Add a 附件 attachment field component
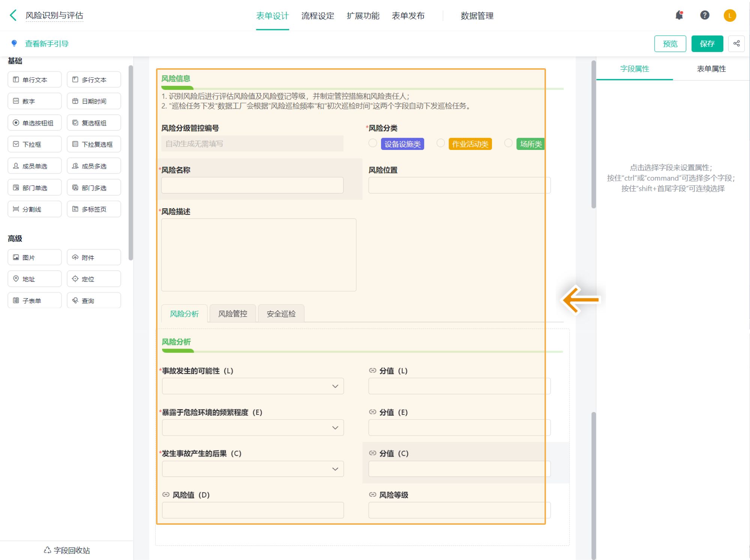Screen dimensions: 750x560 point(94,258)
